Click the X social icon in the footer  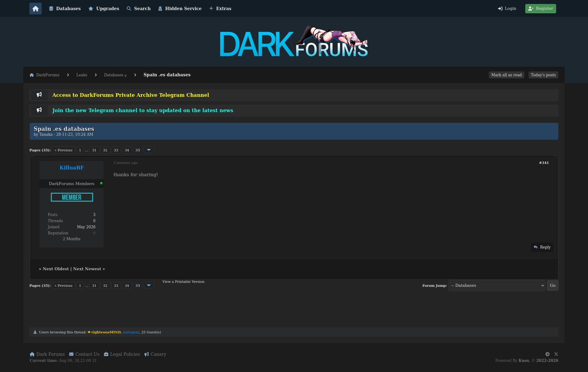[556, 354]
